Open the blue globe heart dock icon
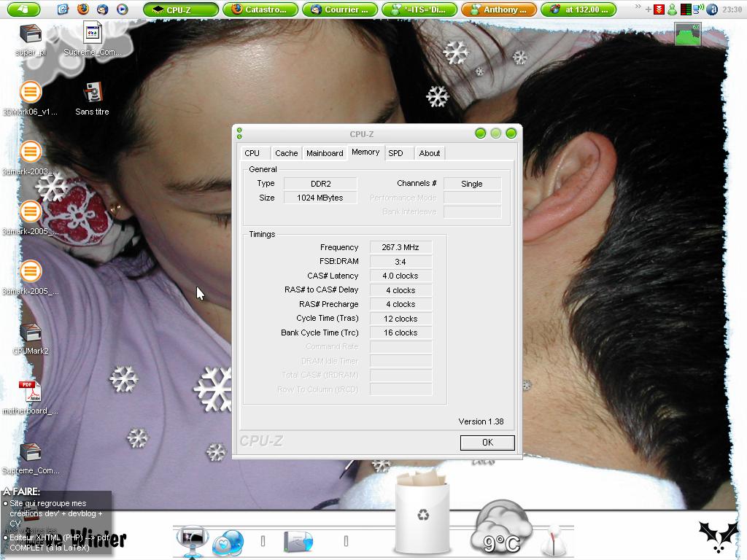The image size is (747, 560). point(228,542)
